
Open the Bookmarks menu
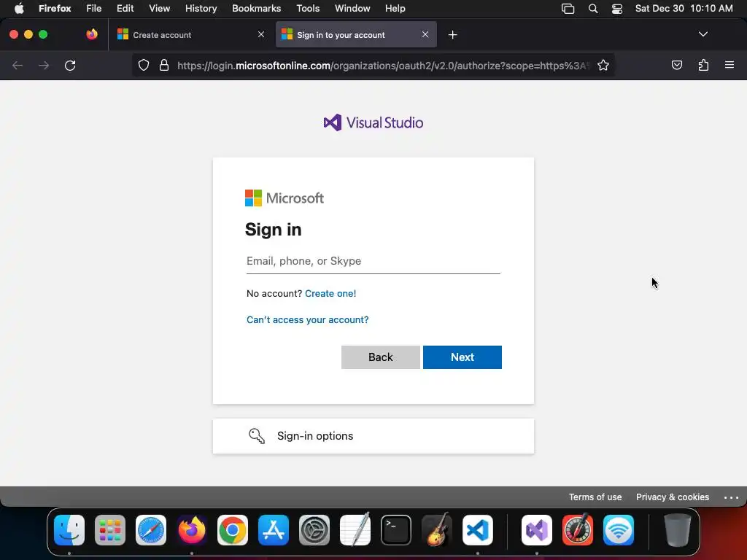tap(256, 9)
